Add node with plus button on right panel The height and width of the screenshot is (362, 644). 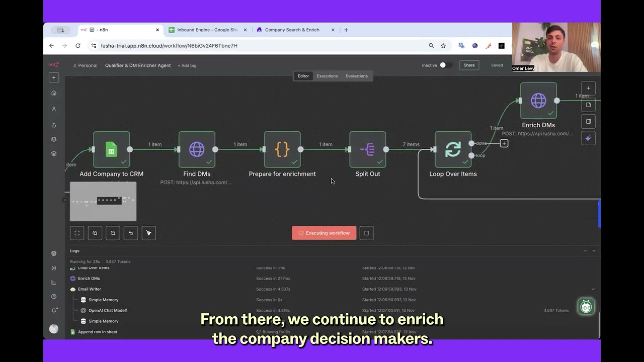[588, 88]
